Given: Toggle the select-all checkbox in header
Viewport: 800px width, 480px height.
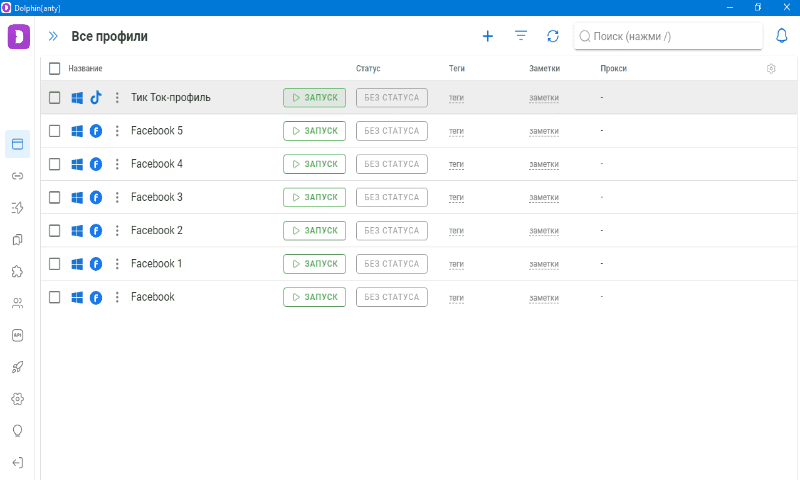Looking at the screenshot, I should [x=55, y=68].
